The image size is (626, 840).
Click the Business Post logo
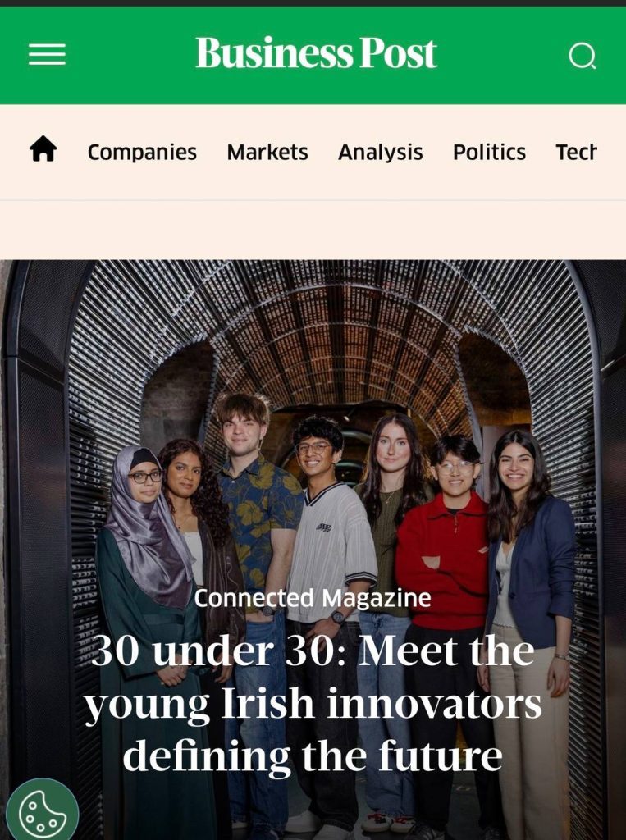pyautogui.click(x=316, y=53)
